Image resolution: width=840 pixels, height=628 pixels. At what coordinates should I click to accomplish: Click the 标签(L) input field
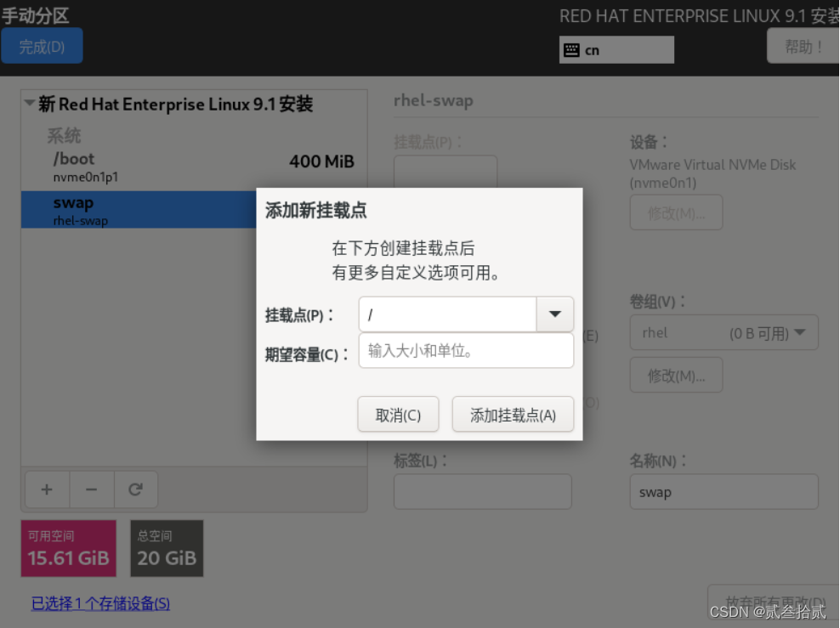483,492
